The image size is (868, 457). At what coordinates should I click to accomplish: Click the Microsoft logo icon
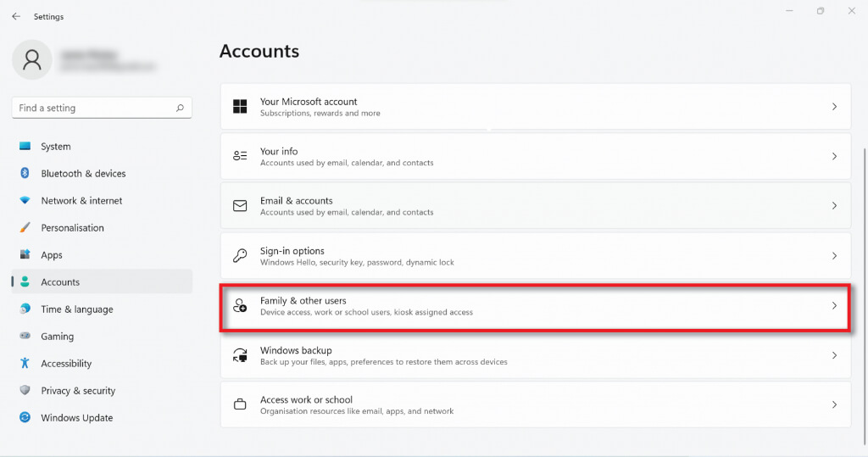point(240,107)
